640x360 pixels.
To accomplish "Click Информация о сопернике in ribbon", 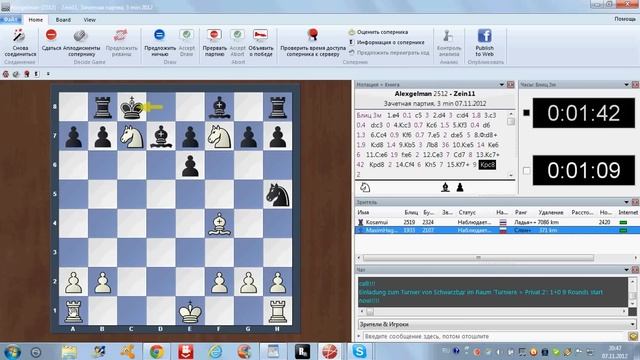I will [x=386, y=42].
